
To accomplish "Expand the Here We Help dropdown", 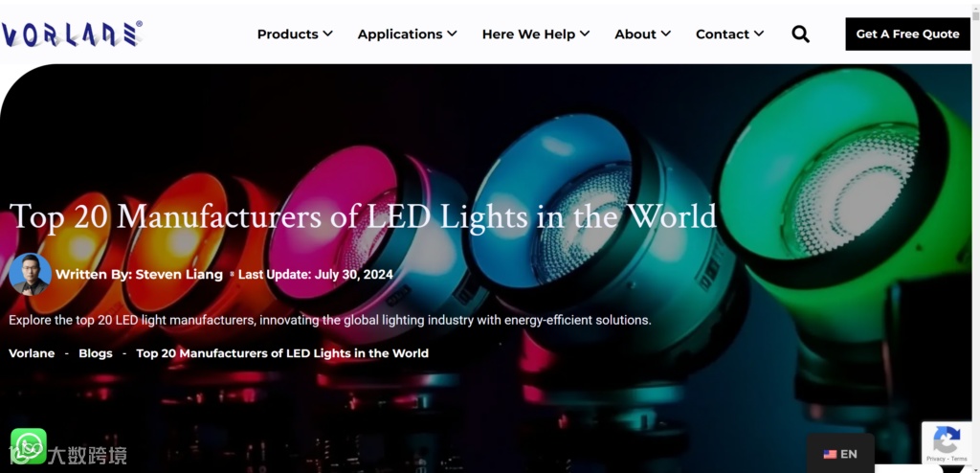I will coord(536,34).
